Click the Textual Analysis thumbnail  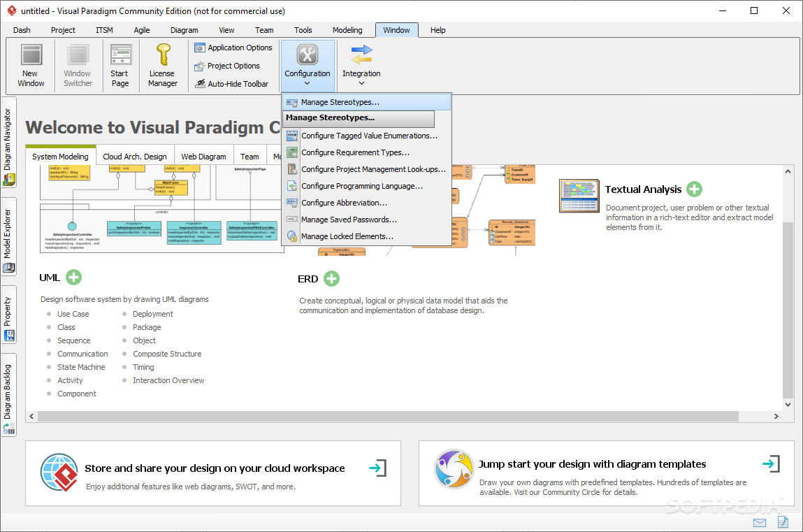(x=579, y=196)
